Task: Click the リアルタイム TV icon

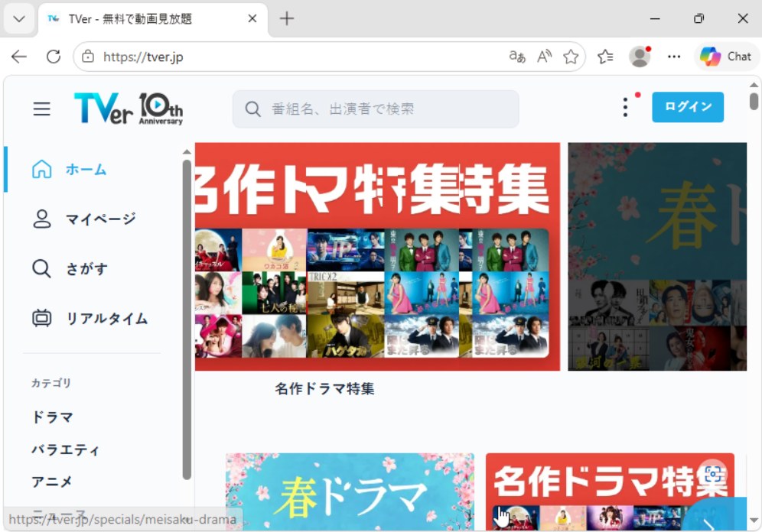Action: tap(42, 319)
